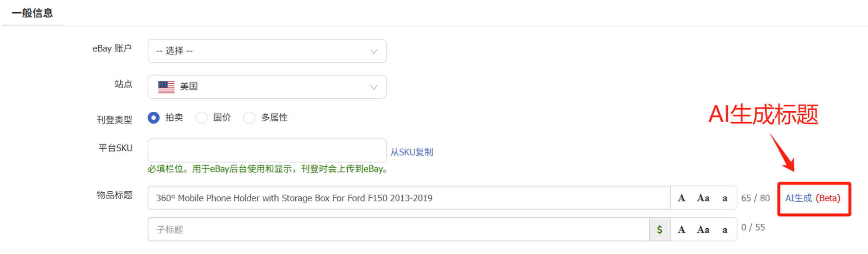Click uppercase 'A' icon for subtitle
Screen dimensions: 868x254
click(x=681, y=230)
